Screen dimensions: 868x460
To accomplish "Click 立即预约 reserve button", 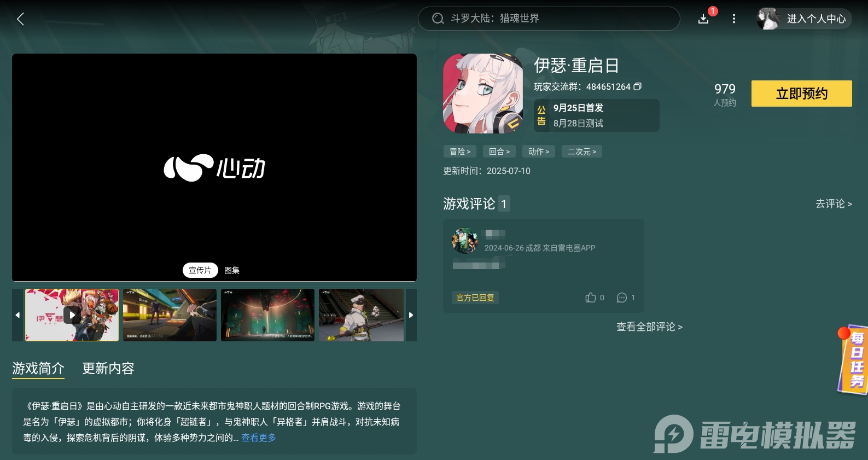I will (801, 94).
